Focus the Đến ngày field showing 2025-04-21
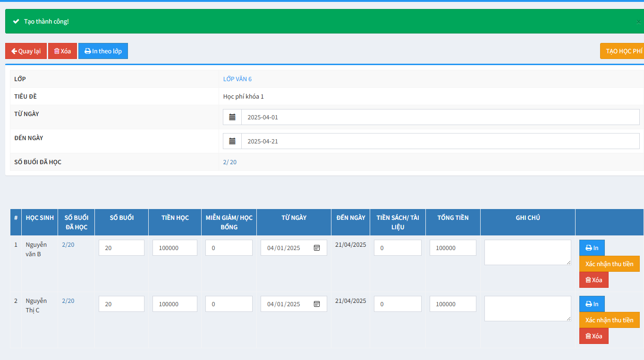This screenshot has height=360, width=644. tap(439, 141)
